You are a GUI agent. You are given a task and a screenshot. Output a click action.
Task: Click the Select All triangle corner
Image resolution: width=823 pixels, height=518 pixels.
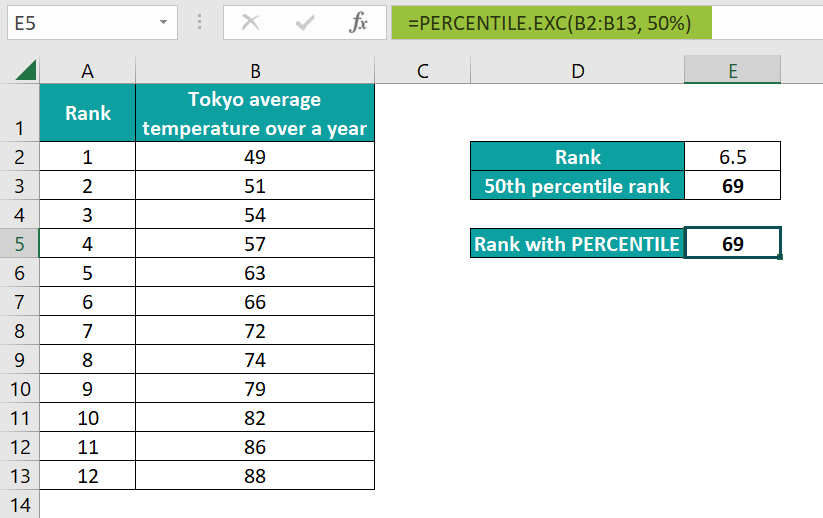pos(26,70)
